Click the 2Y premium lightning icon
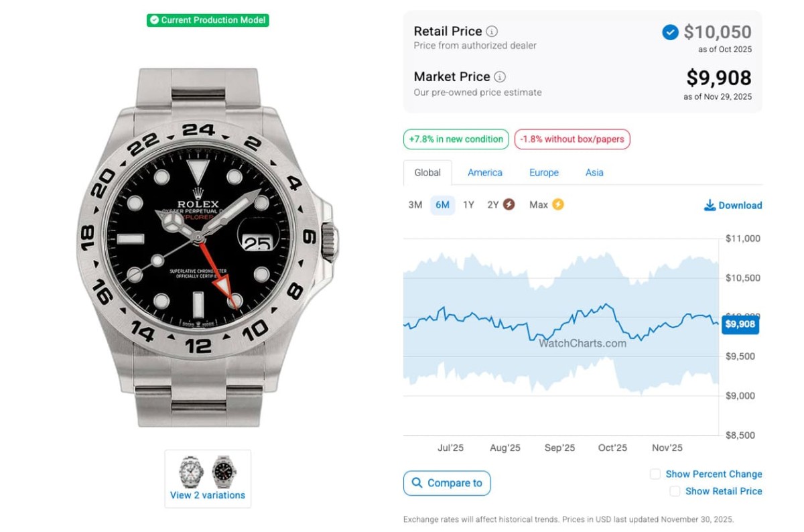 click(509, 205)
